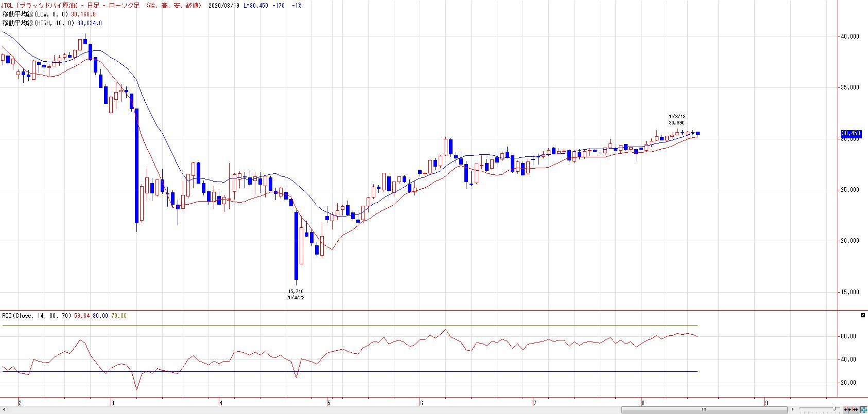Close the RSI indicator panel
This screenshot has width=868, height=414.
coord(863,315)
